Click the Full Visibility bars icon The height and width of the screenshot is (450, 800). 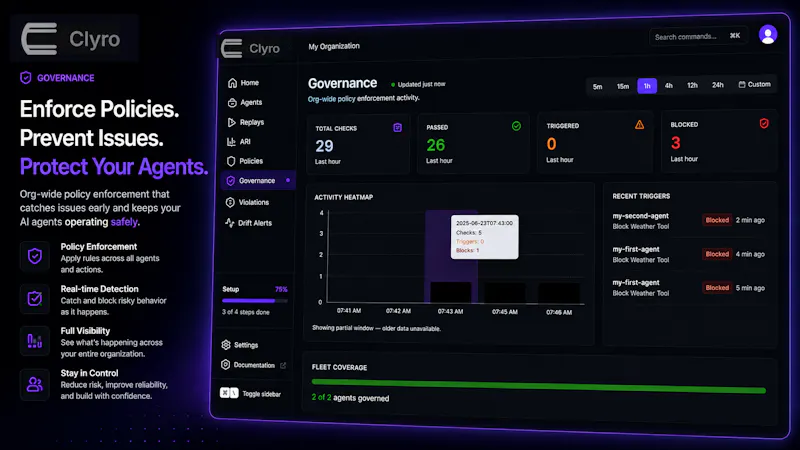click(x=35, y=341)
